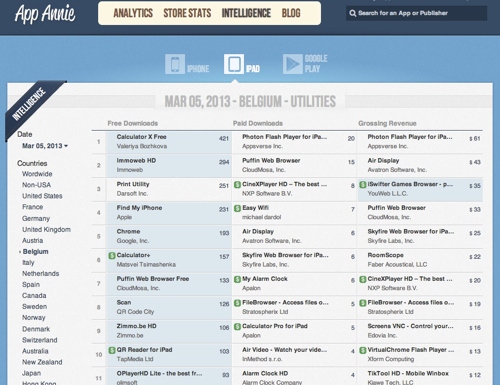Open Scan by QR Code City

pyautogui.click(x=168, y=307)
